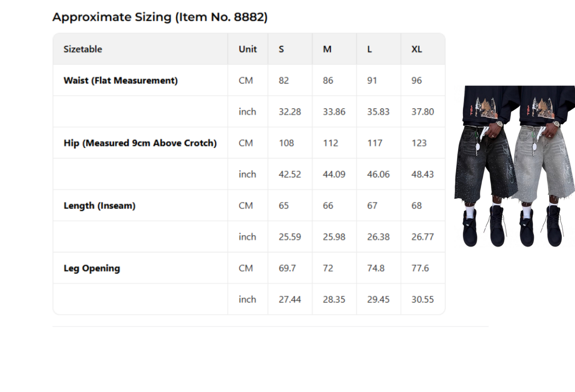Click the 82 waist value for size S

pos(284,80)
